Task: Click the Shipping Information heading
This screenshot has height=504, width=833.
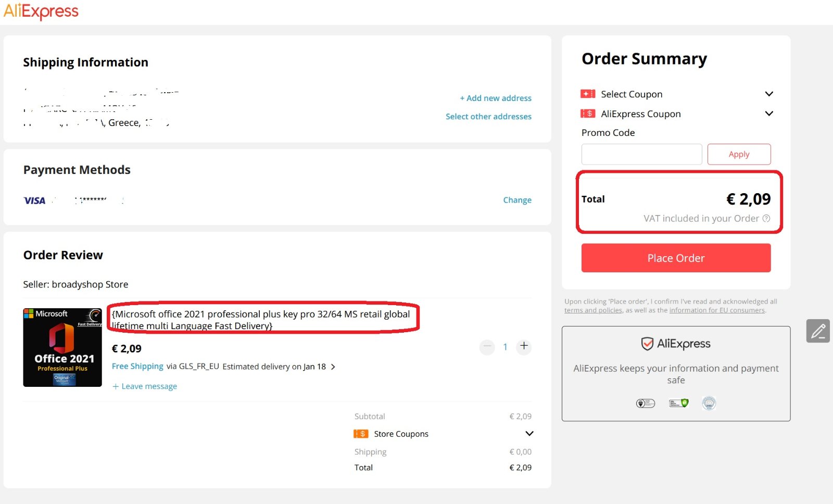Action: click(x=85, y=62)
